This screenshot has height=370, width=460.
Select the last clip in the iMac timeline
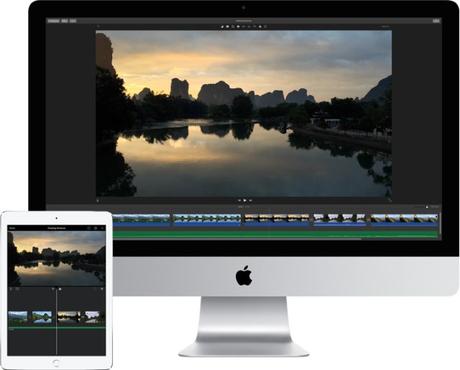[404, 220]
